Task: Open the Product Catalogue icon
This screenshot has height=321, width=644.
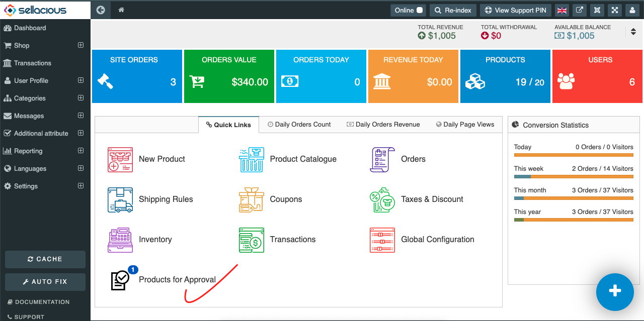Action: pyautogui.click(x=252, y=160)
